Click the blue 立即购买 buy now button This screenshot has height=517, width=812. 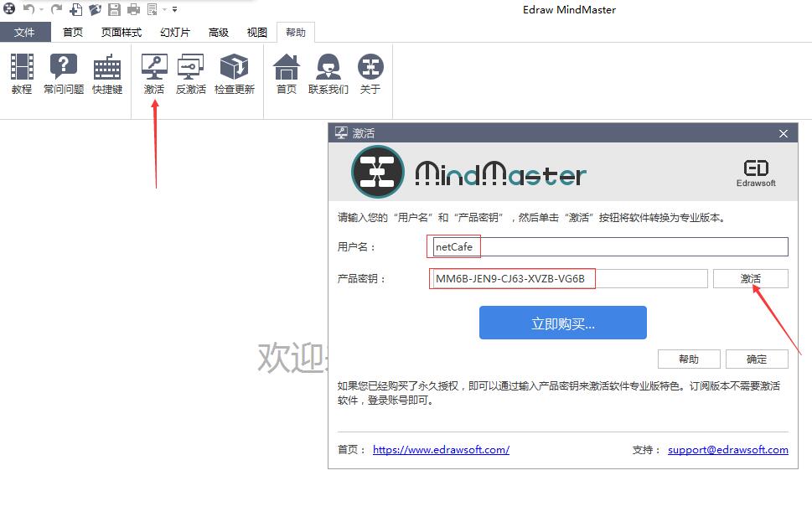pos(562,323)
